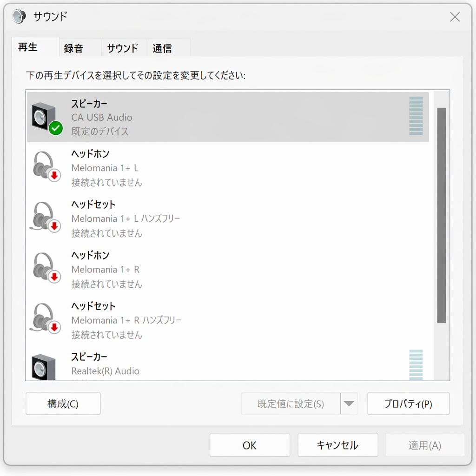476x476 pixels.
Task: Select the CA USB Audio speaker icon
Action: coord(46,119)
